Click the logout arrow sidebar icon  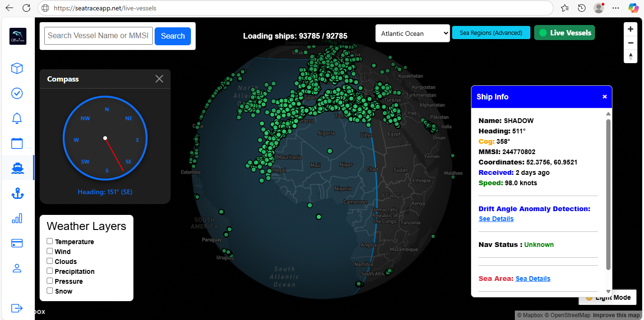(17, 308)
